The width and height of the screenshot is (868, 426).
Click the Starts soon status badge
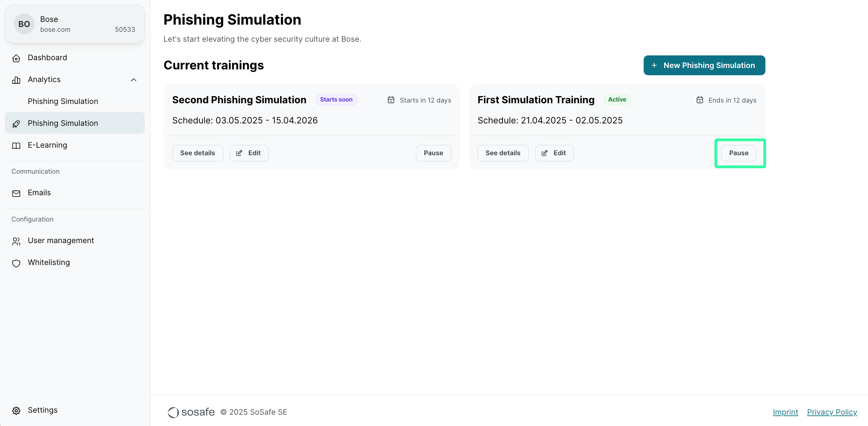click(336, 99)
